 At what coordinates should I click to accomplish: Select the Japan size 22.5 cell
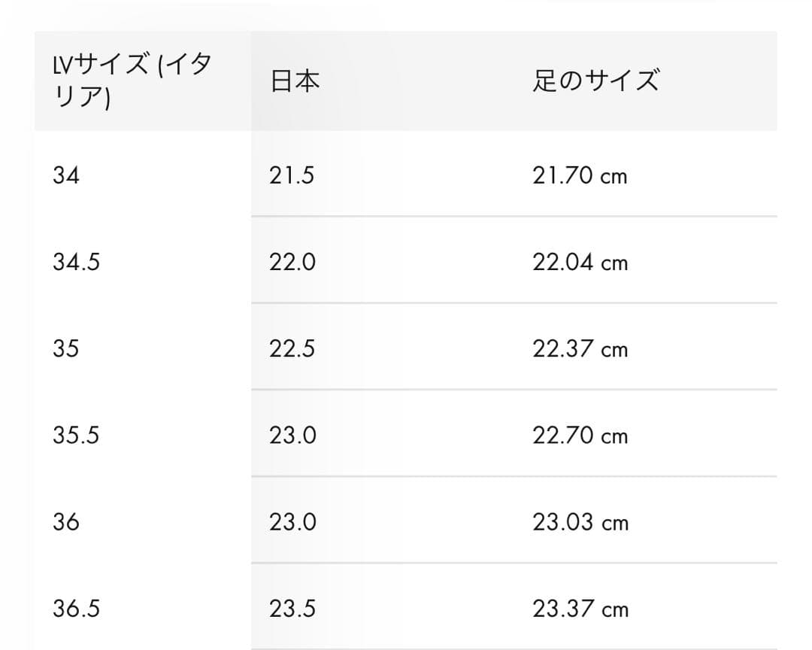point(292,349)
